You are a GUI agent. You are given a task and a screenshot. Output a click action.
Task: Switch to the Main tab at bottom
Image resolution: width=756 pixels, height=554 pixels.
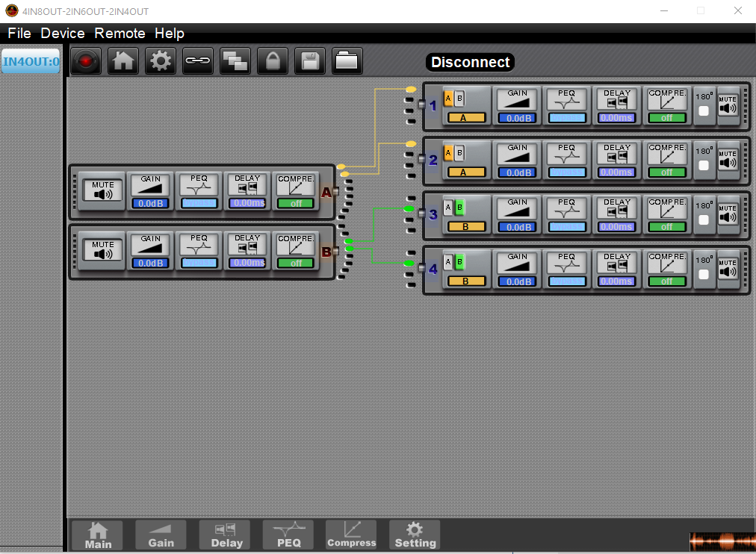point(98,535)
